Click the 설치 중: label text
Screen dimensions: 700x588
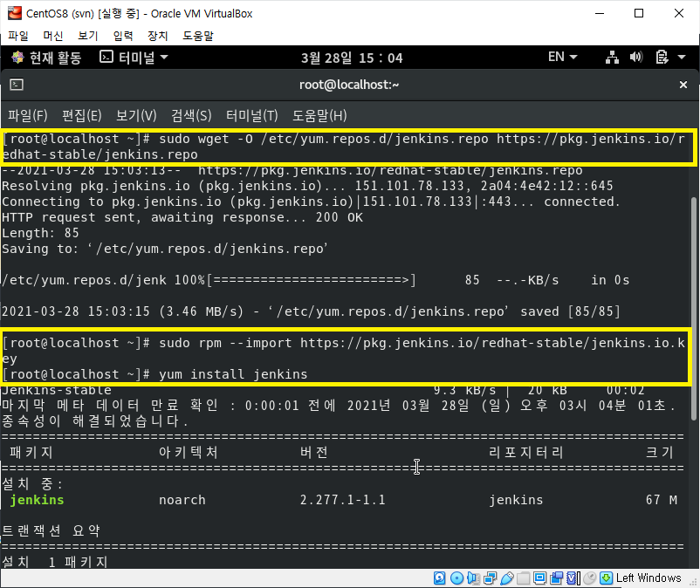pyautogui.click(x=32, y=483)
